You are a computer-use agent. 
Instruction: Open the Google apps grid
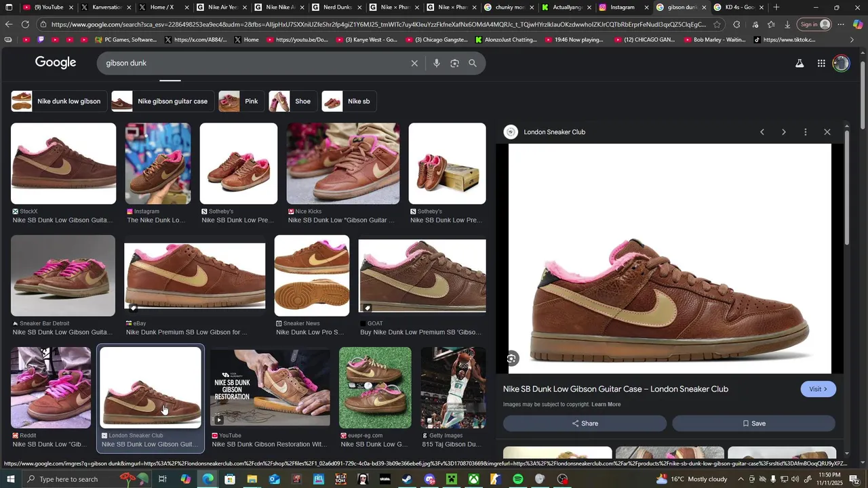(x=821, y=63)
